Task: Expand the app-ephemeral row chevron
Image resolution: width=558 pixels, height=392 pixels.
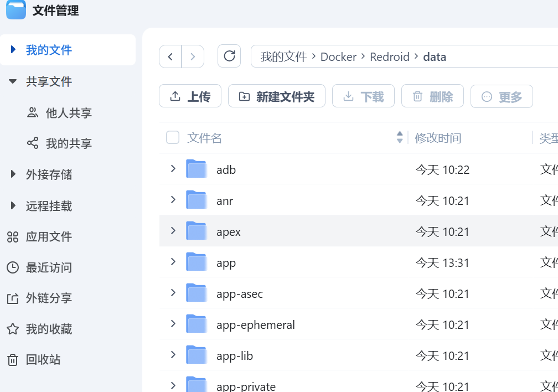Action: pyautogui.click(x=173, y=323)
